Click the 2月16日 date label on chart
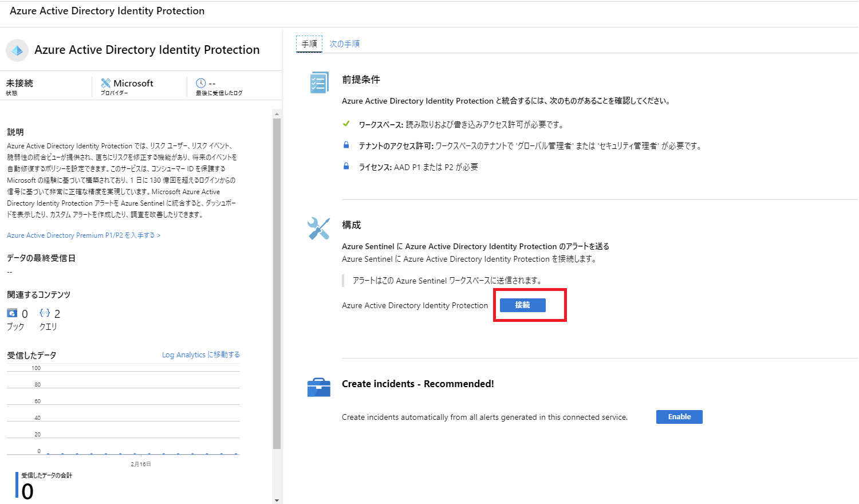 tap(141, 464)
